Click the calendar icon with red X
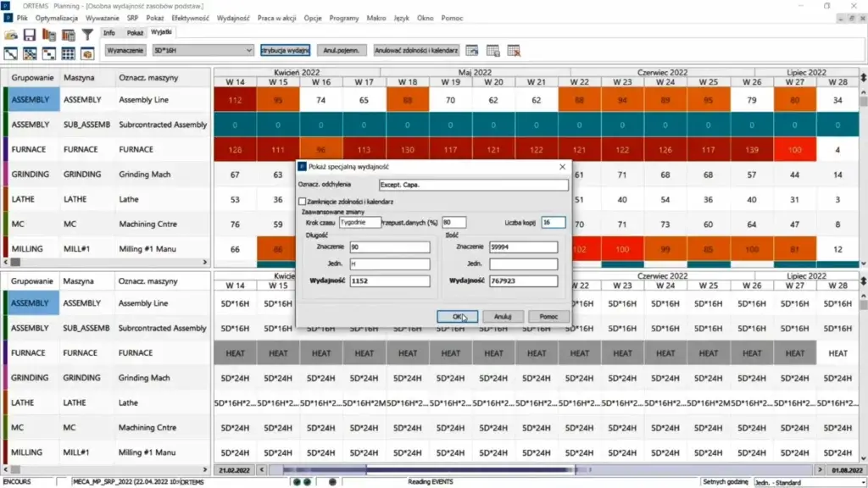868x488 pixels. (514, 51)
